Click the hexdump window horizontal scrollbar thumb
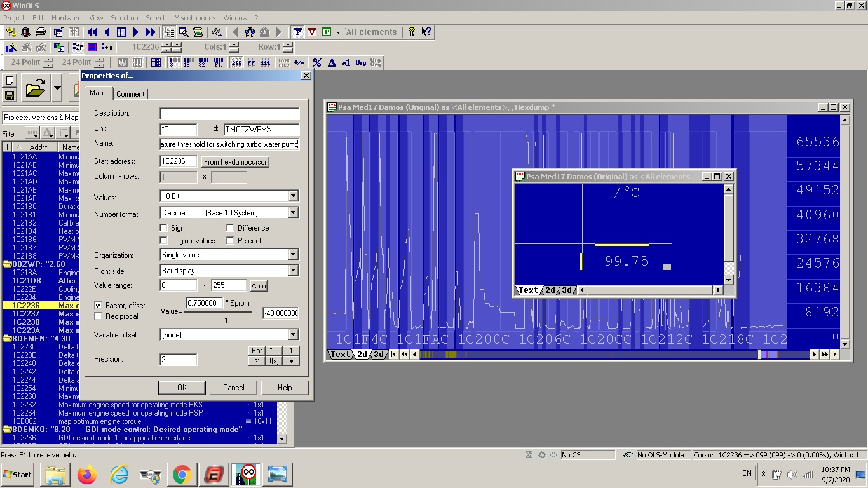The width and height of the screenshot is (868, 488). (x=759, y=355)
